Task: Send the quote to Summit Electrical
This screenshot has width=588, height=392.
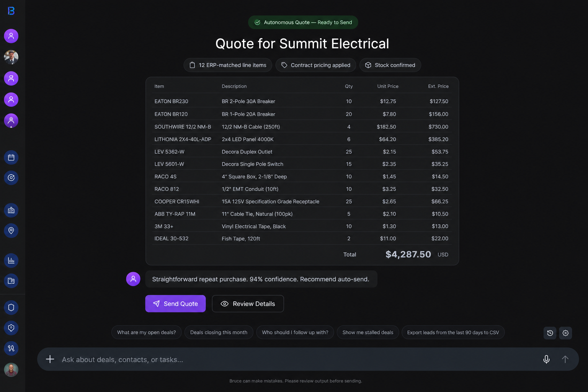Action: tap(175, 304)
